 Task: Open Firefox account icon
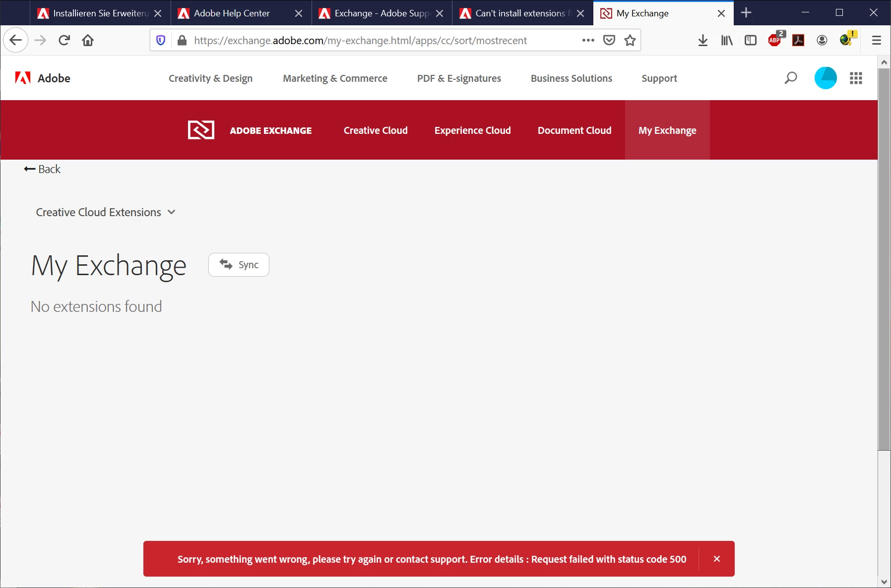[822, 40]
